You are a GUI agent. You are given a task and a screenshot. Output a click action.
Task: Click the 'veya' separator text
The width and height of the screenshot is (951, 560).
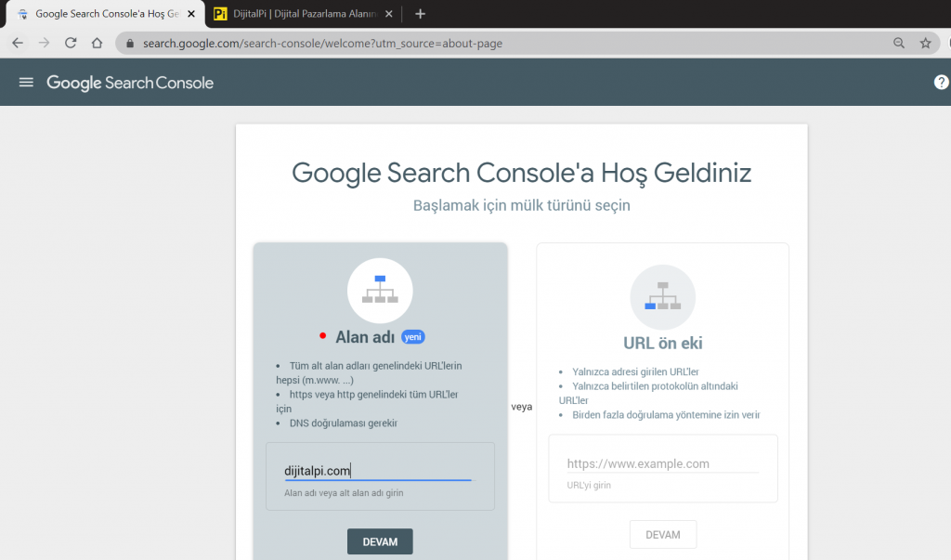tap(522, 407)
